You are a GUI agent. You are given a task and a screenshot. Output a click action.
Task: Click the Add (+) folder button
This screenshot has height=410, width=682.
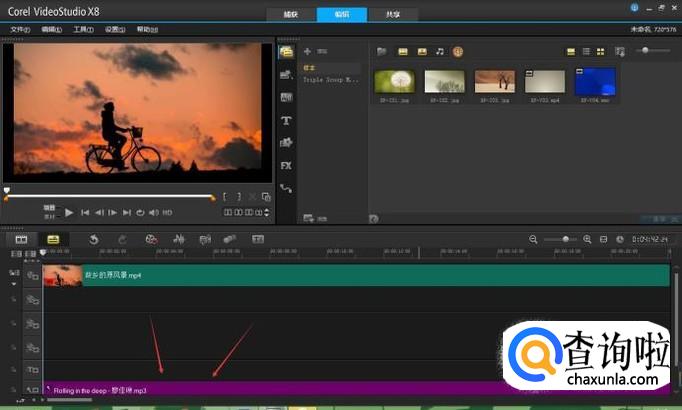click(x=308, y=51)
